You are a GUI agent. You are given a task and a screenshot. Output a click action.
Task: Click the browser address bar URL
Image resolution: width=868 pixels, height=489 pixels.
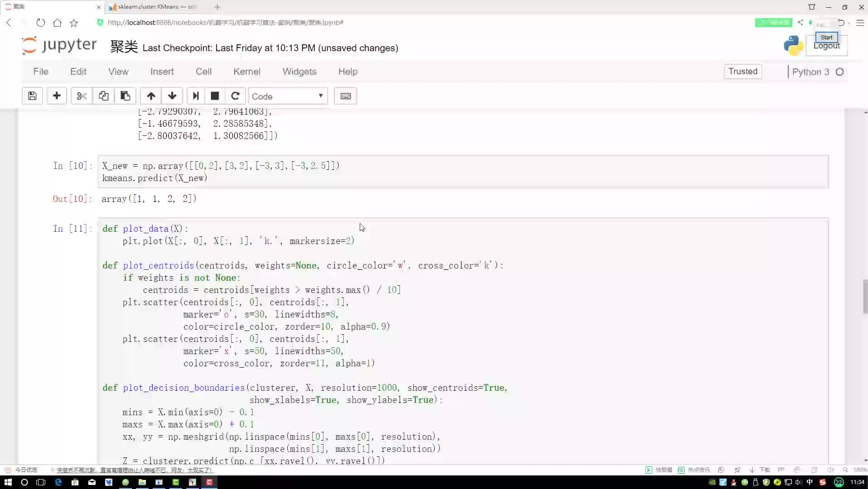coord(225,23)
